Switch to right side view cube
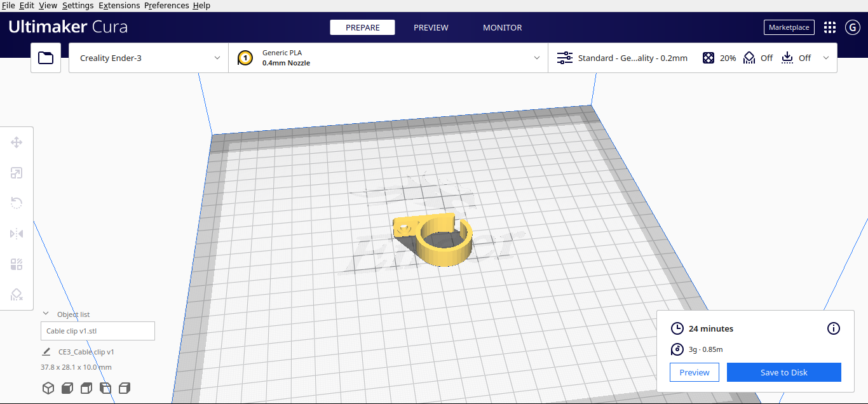 (125, 388)
